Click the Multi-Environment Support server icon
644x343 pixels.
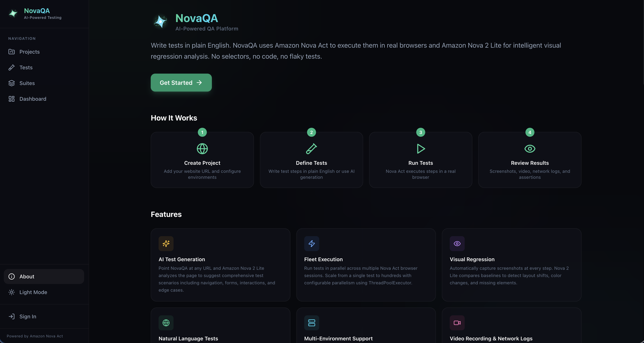tap(312, 323)
